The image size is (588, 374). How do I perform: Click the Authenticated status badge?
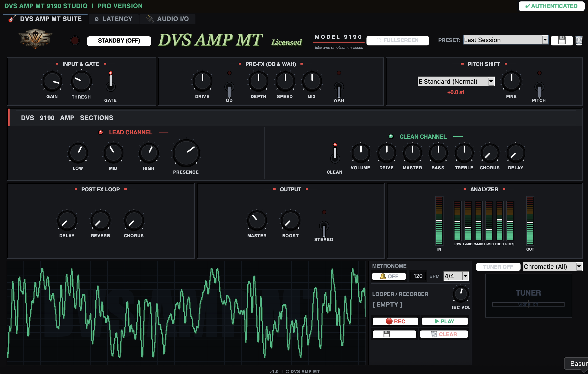(551, 6)
